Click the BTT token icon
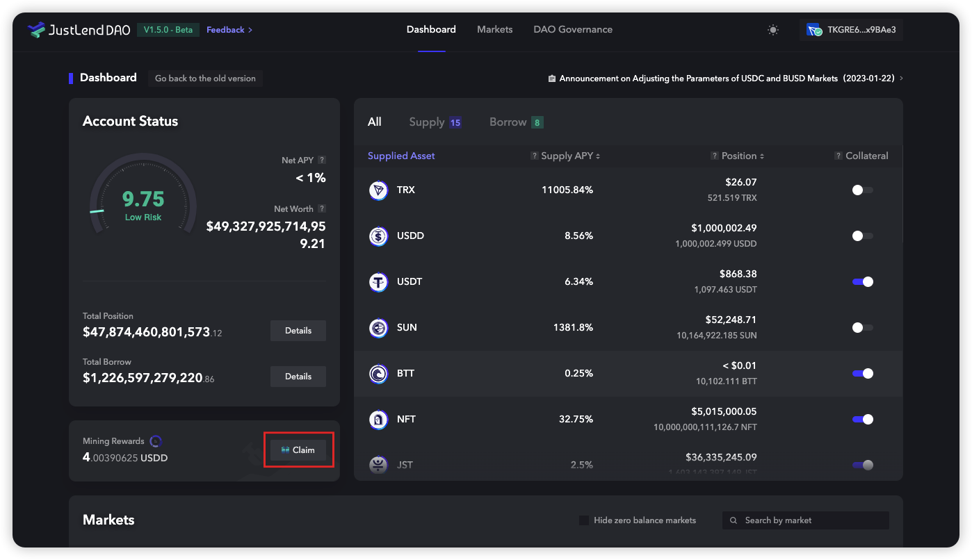Viewport: 972px width, 560px height. [378, 373]
